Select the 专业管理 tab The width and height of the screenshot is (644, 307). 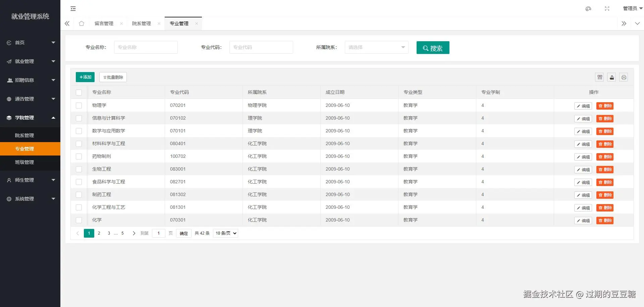pos(179,23)
